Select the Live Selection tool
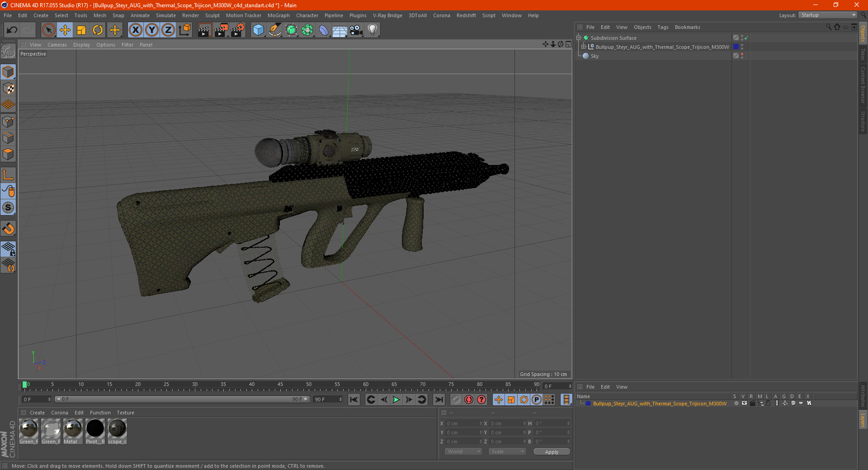The width and height of the screenshot is (868, 470). click(x=48, y=30)
